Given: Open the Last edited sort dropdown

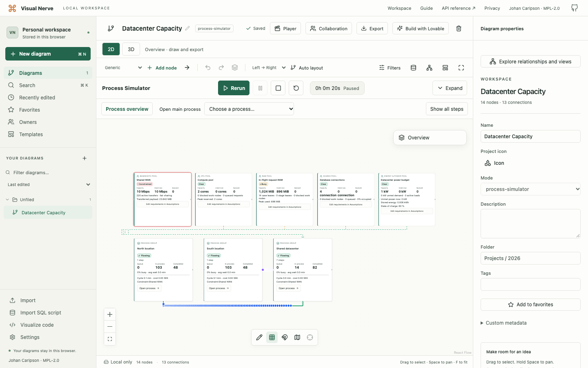Looking at the screenshot, I should tap(49, 184).
